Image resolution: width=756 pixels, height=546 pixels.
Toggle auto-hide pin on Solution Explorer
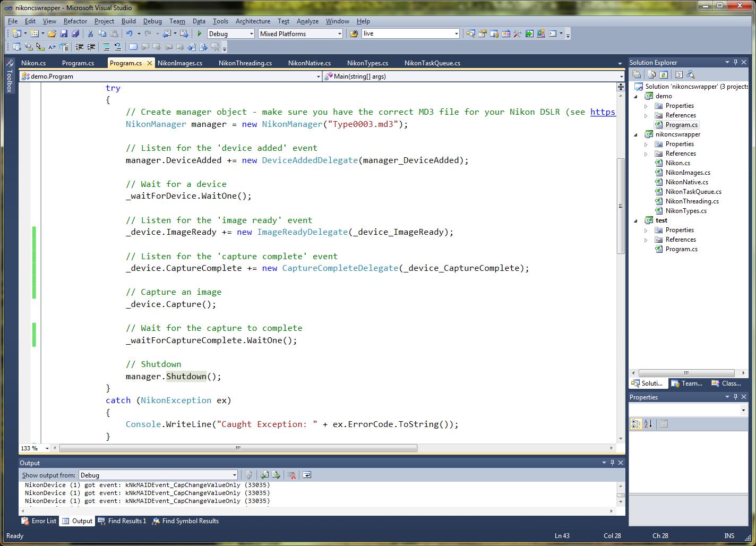pos(735,63)
